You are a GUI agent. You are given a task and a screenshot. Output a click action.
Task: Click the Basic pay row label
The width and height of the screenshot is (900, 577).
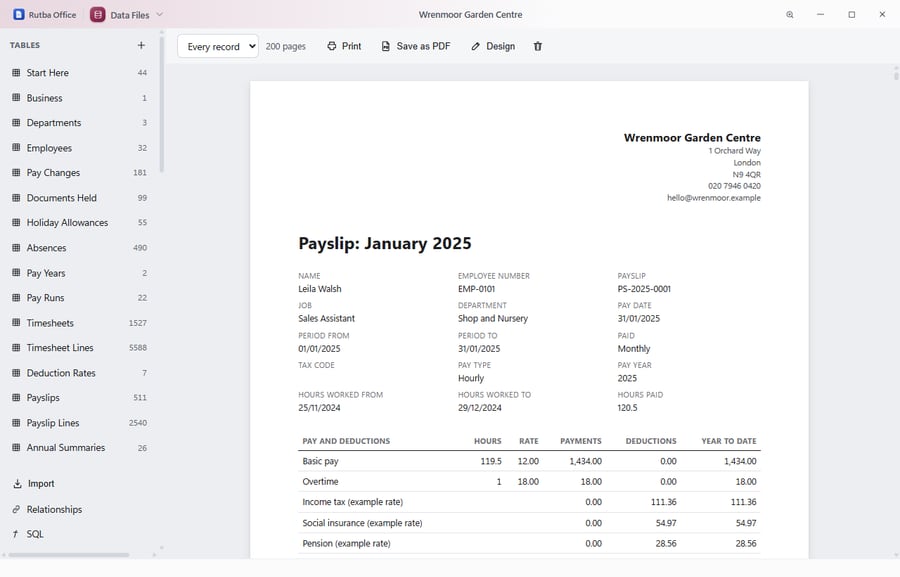(320, 461)
